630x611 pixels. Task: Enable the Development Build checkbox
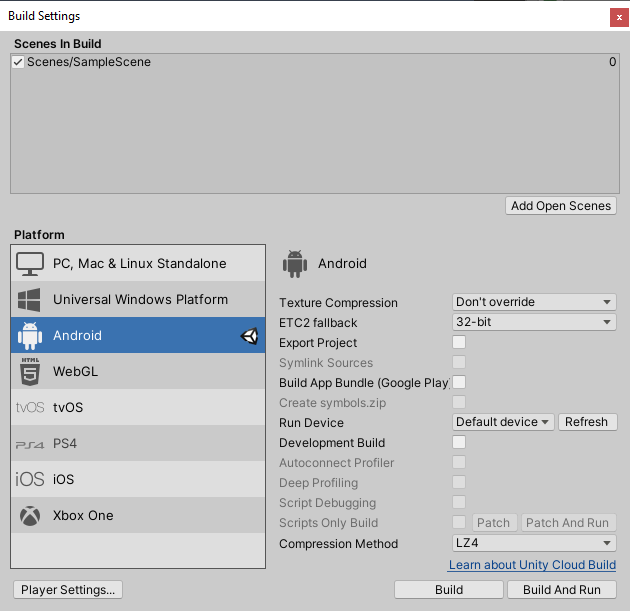click(459, 442)
